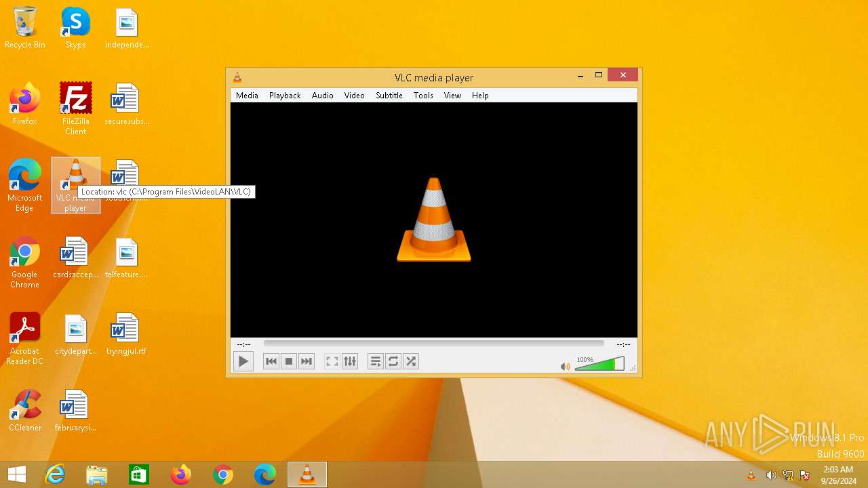
Task: Open the network status tray icon
Action: (788, 475)
